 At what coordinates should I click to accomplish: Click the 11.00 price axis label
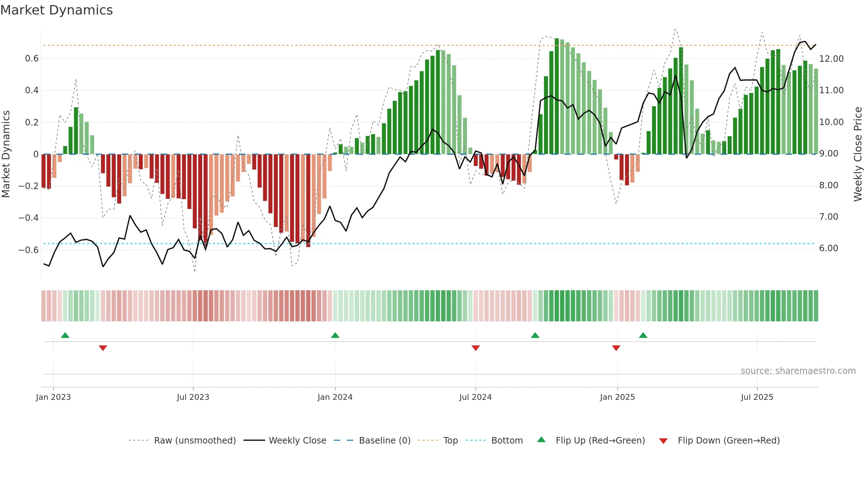831,90
